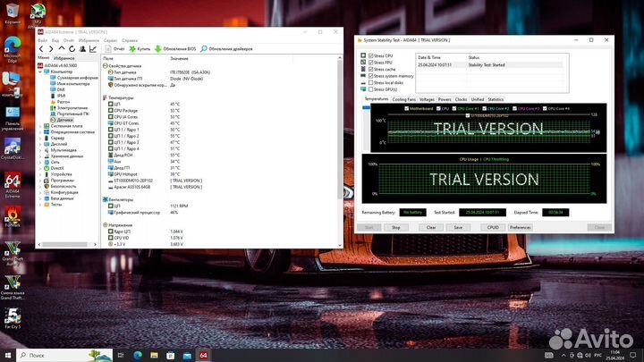Select Портативный ПК in the tree
The image size is (644, 362).
70,114
